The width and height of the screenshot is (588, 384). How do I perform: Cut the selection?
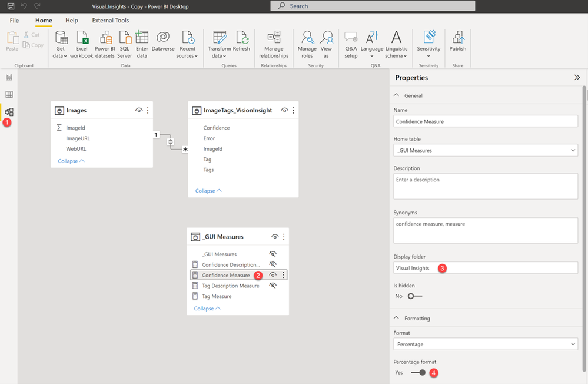[x=32, y=35]
